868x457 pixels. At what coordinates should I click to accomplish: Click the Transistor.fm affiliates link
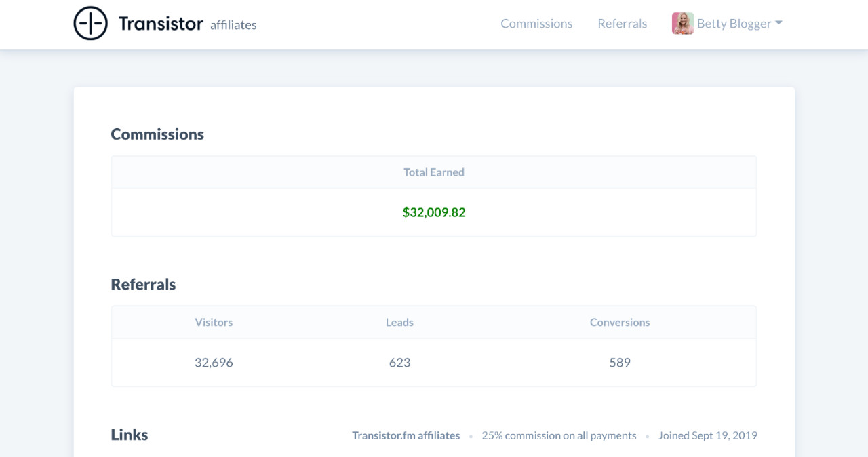coord(406,435)
